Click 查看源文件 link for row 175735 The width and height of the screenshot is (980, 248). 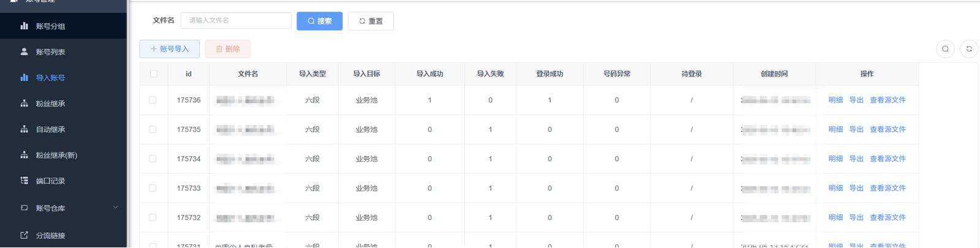point(888,129)
